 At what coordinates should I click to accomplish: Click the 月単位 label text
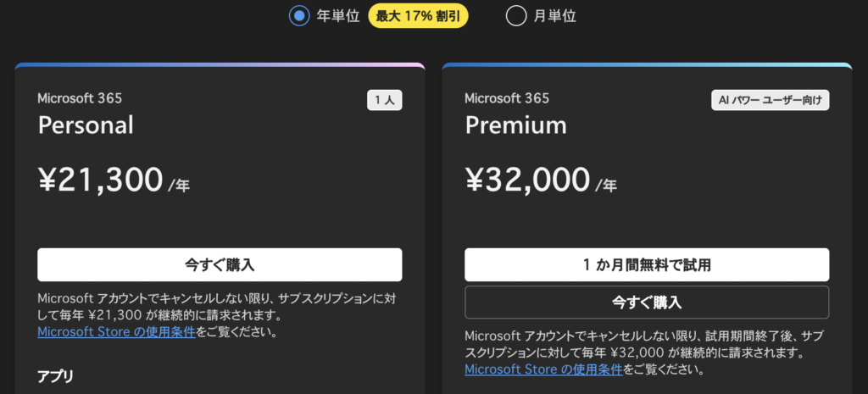555,15
